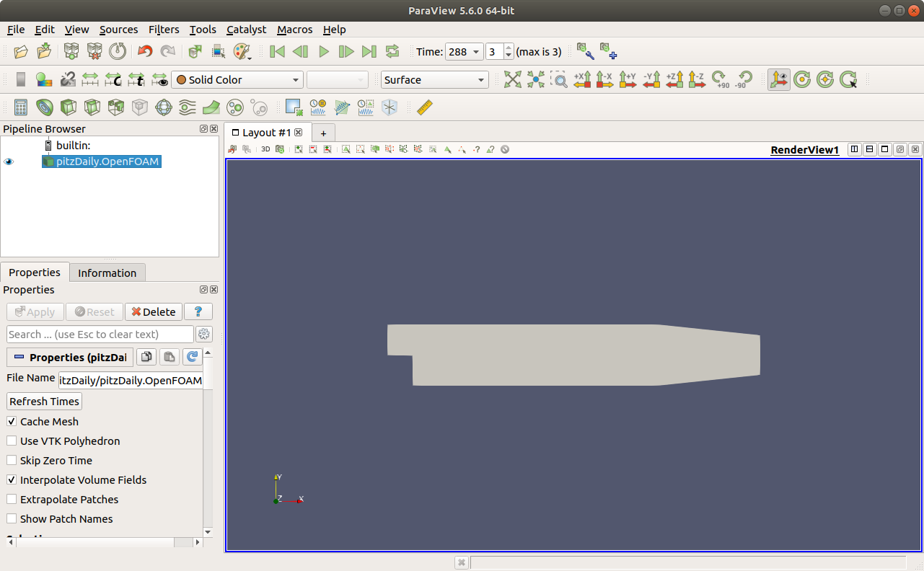The width and height of the screenshot is (924, 571).
Task: Open the Solid Color coloring dropdown
Action: [x=237, y=80]
